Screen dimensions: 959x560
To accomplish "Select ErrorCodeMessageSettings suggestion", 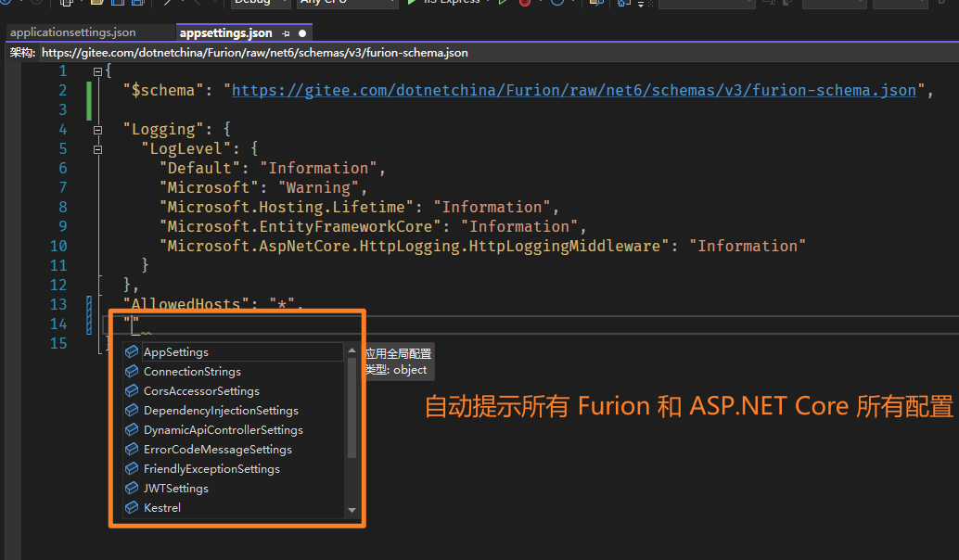I will [217, 450].
